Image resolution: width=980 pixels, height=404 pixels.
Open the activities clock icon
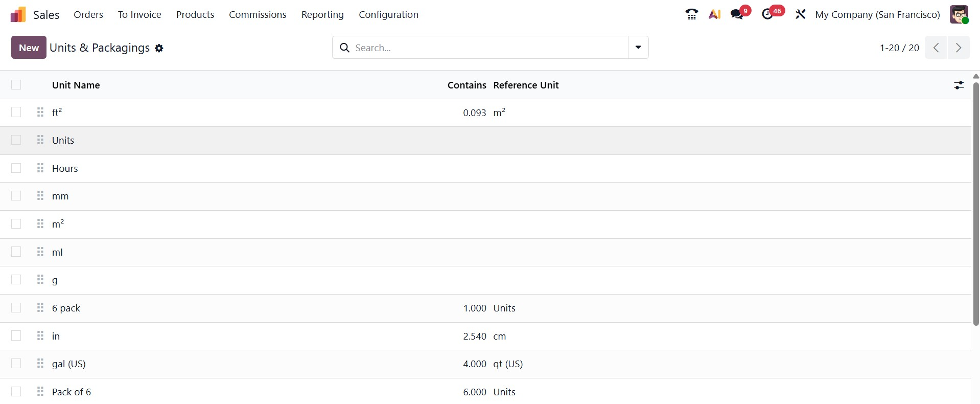coord(767,14)
